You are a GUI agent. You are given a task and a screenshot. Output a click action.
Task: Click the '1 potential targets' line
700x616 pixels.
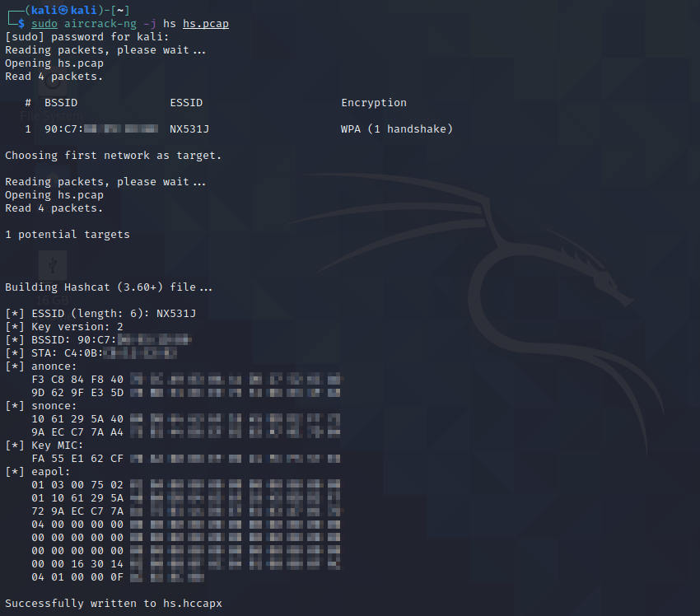coord(68,235)
